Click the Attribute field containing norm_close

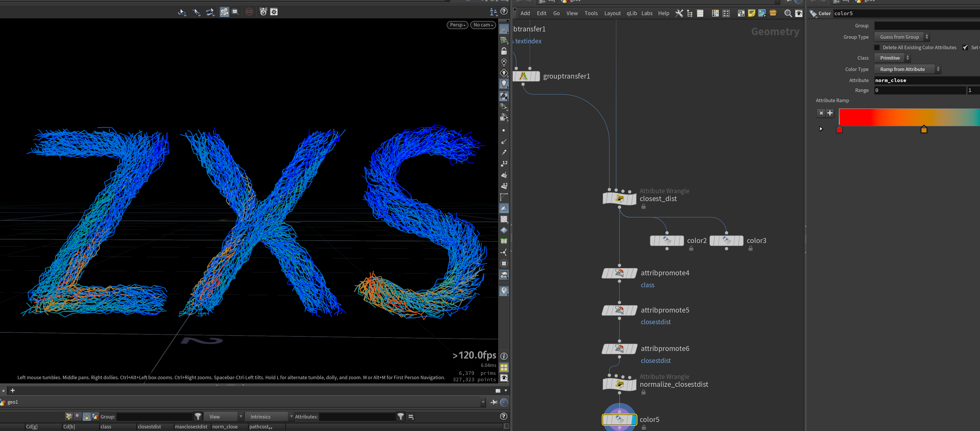coord(927,80)
